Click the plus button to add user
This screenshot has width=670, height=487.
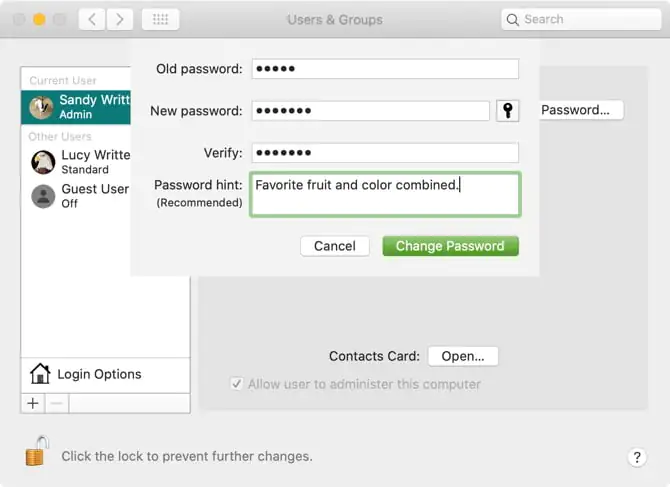pyautogui.click(x=33, y=403)
